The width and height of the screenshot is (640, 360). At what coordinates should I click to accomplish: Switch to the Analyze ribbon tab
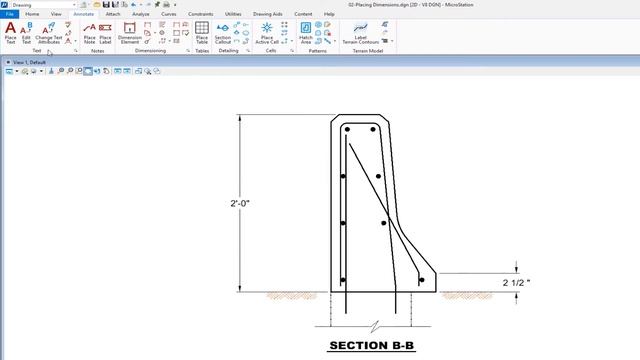pyautogui.click(x=140, y=14)
